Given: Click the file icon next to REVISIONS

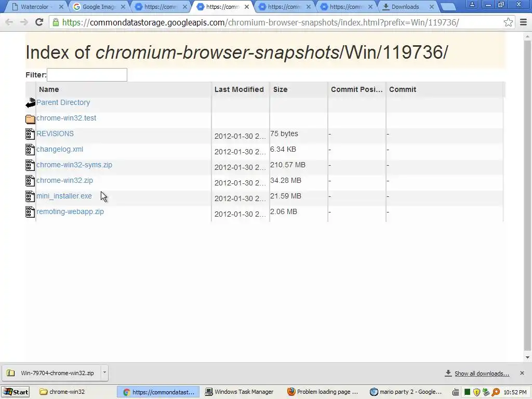Looking at the screenshot, I should tap(30, 134).
